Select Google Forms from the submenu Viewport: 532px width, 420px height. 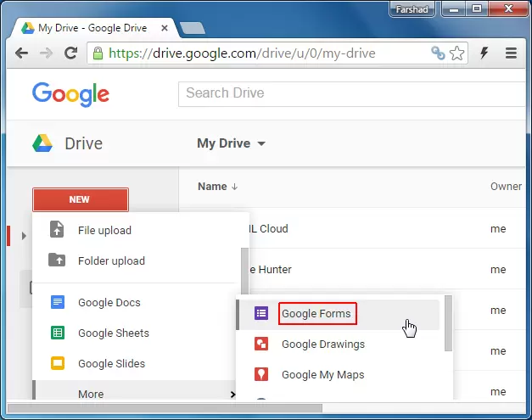coord(316,314)
